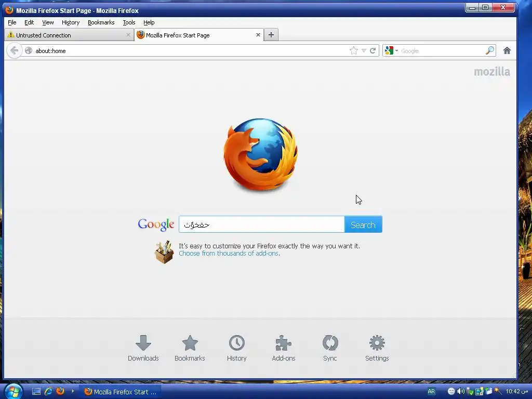Image resolution: width=532 pixels, height=399 pixels.
Task: Click the add-ons box snippet icon
Action: (x=164, y=252)
